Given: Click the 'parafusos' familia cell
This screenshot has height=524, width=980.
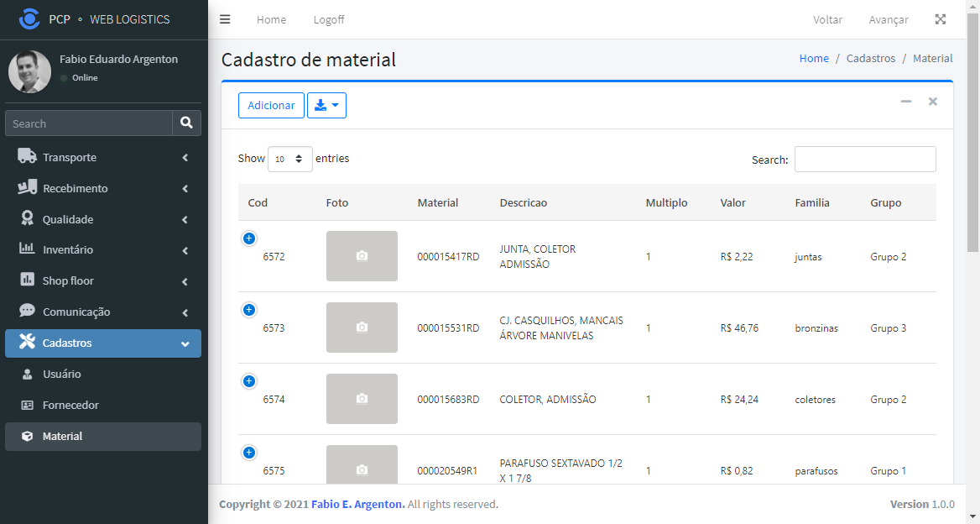Looking at the screenshot, I should (816, 471).
